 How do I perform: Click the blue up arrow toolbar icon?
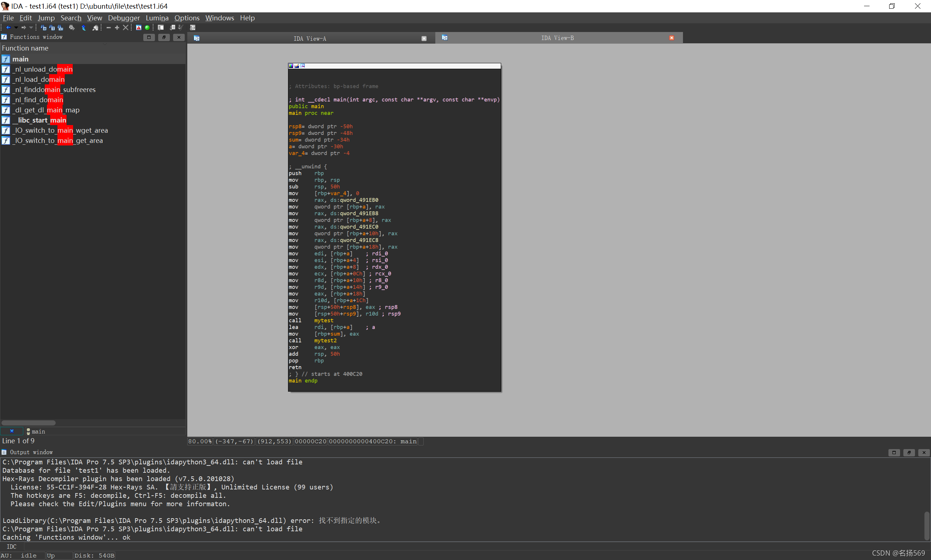coord(84,28)
